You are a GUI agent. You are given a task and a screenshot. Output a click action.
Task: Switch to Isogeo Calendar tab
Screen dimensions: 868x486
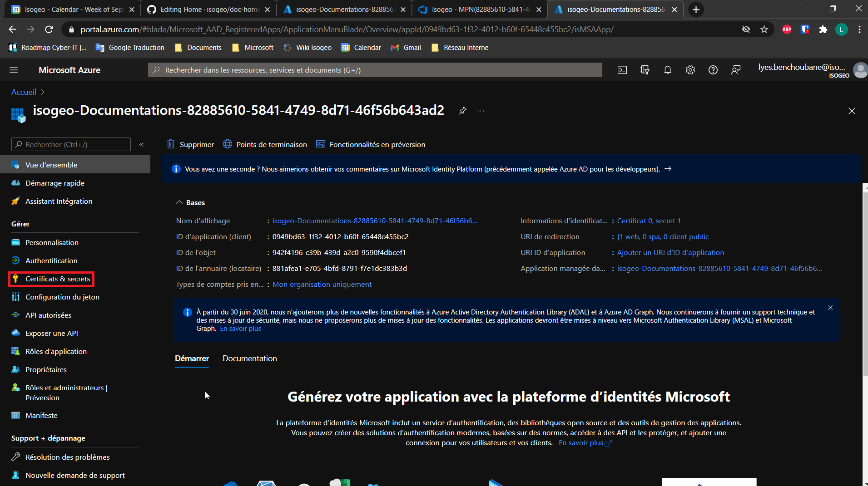[73, 10]
